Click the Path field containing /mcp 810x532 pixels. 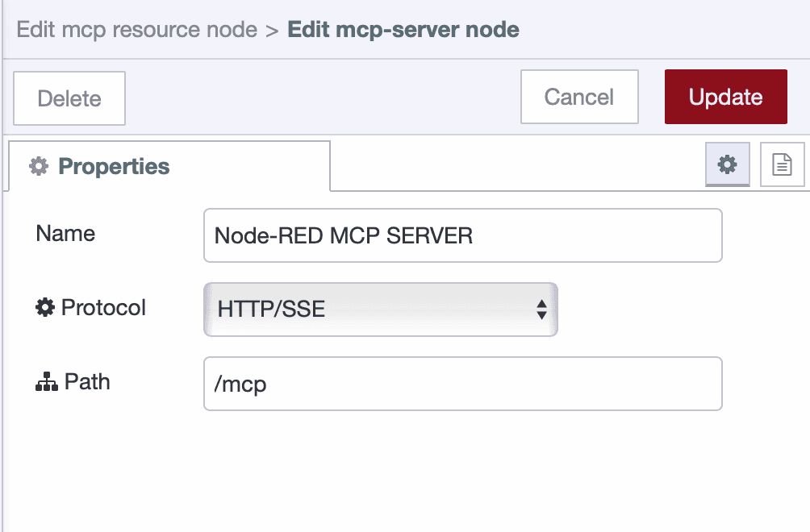(462, 384)
